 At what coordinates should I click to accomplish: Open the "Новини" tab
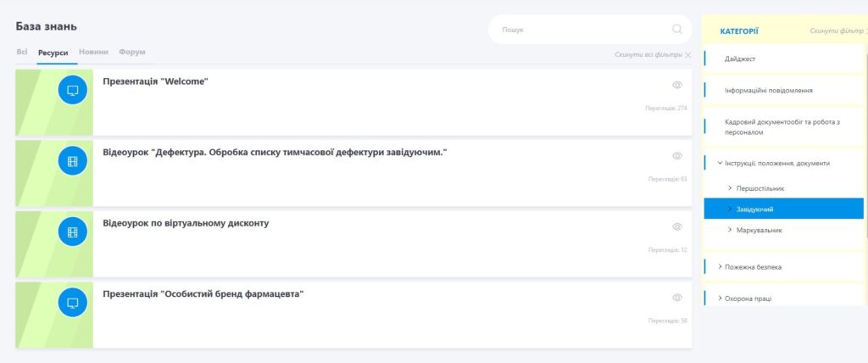coord(93,52)
